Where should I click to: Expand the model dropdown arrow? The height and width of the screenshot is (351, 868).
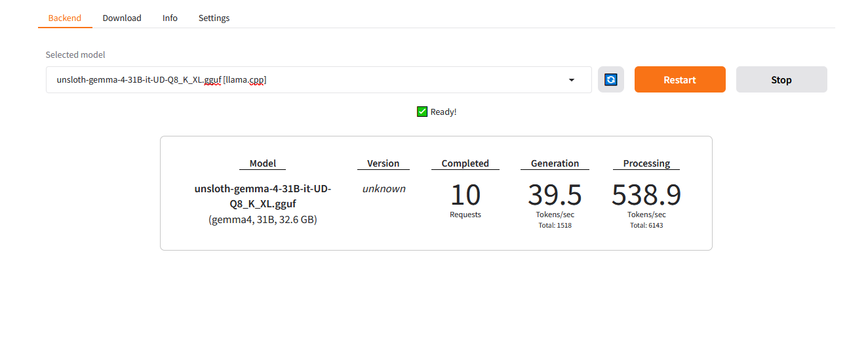[571, 80]
